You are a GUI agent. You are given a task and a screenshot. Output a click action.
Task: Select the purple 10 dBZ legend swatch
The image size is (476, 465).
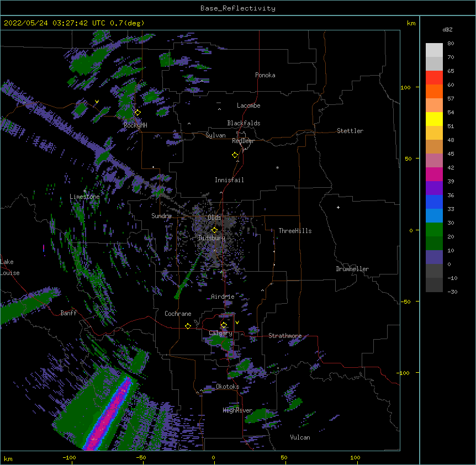[434, 257]
